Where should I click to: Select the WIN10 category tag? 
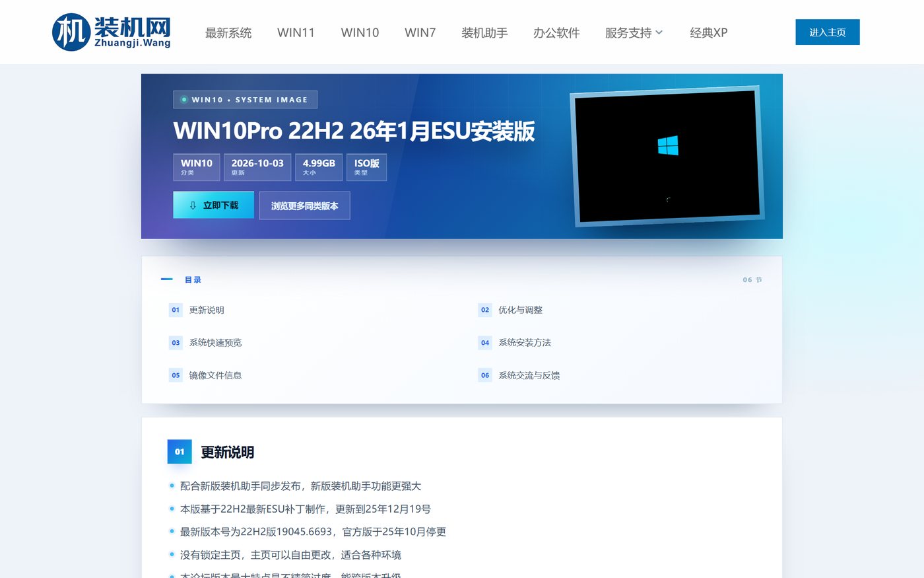pos(197,167)
